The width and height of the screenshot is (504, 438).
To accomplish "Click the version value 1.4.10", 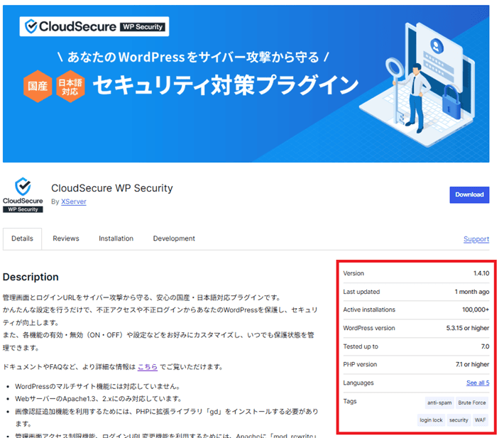I will 481,273.
